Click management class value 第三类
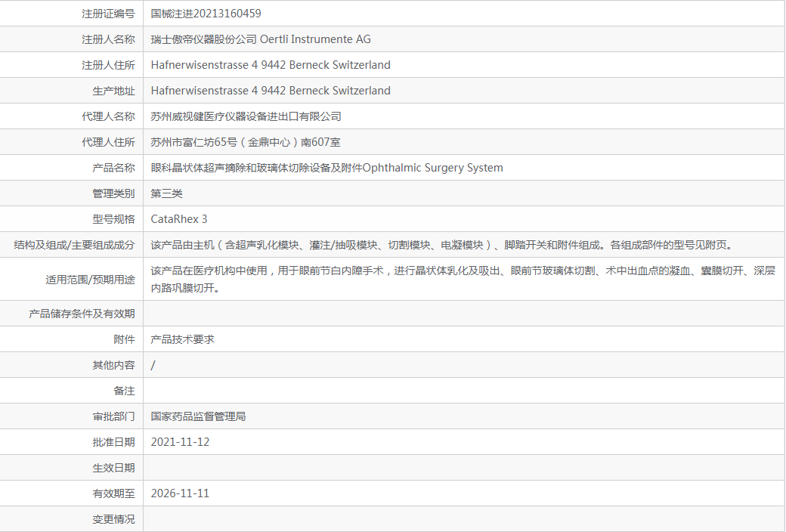This screenshot has height=532, width=786. pyautogui.click(x=166, y=193)
